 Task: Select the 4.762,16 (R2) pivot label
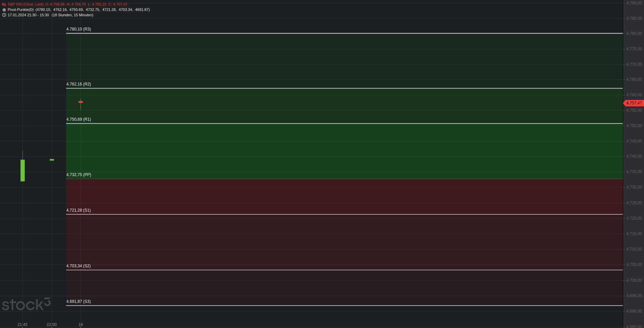coord(78,84)
